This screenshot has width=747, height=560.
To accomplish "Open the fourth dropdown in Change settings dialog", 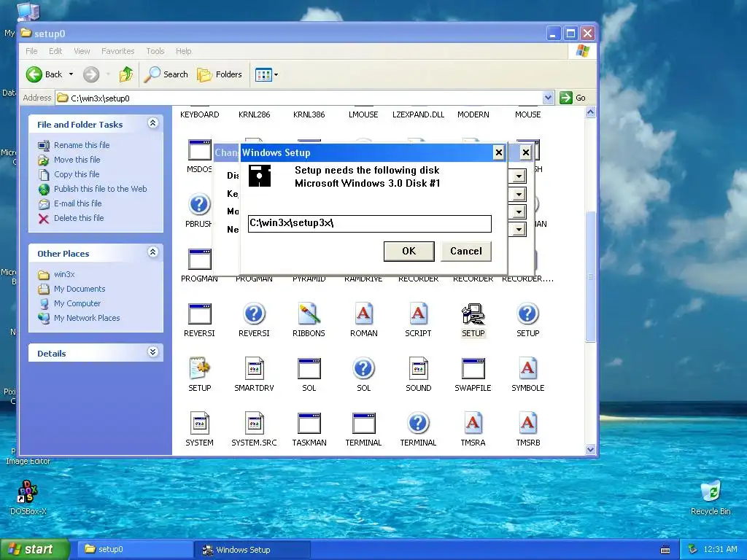I will click(x=519, y=230).
